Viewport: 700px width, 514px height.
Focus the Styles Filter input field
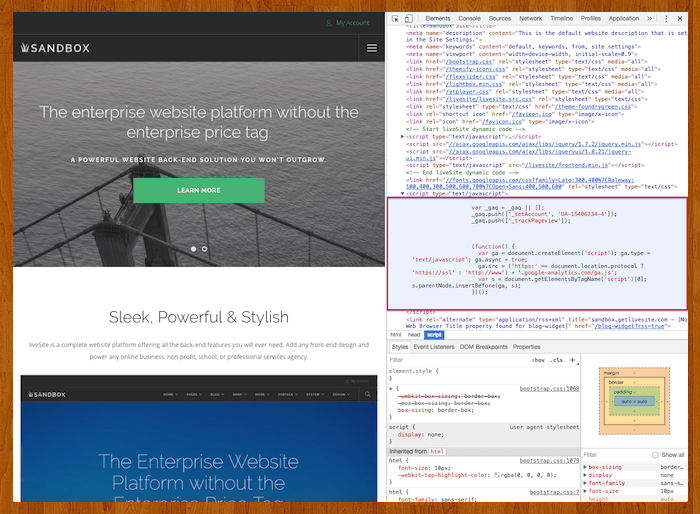tap(458, 360)
